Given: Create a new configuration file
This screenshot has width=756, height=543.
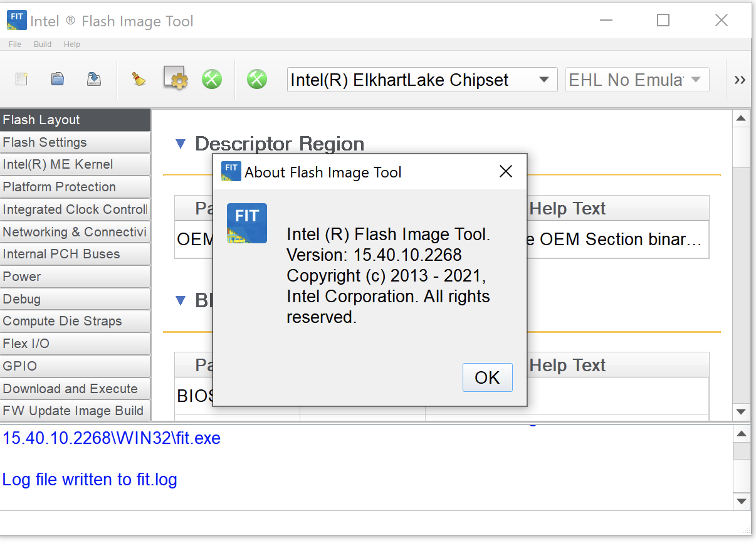Looking at the screenshot, I should pos(21,79).
